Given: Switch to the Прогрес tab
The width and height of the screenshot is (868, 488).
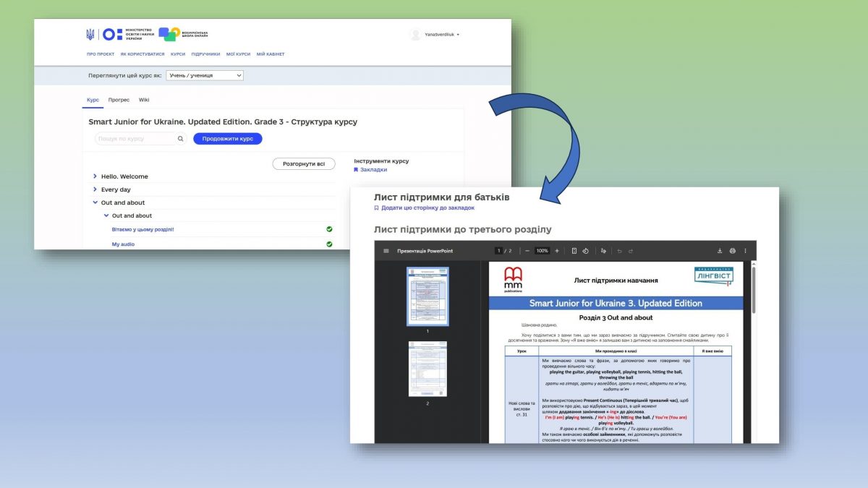Looking at the screenshot, I should pos(119,100).
